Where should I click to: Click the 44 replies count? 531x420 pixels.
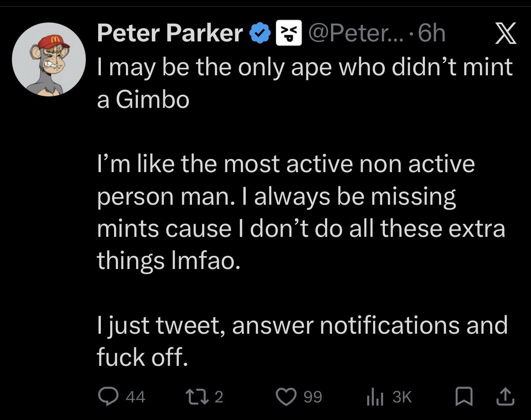pos(136,397)
